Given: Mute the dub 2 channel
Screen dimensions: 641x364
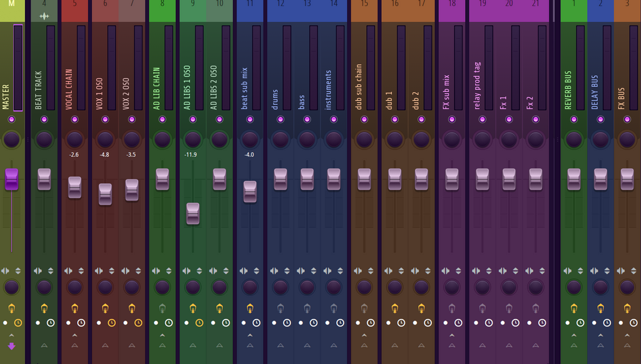Looking at the screenshot, I should tap(421, 119).
